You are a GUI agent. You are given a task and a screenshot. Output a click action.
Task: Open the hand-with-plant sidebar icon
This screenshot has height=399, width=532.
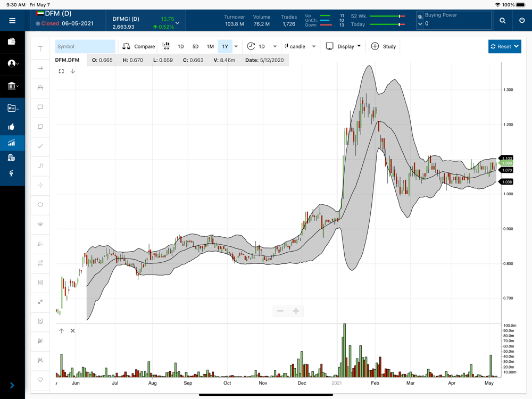[11, 173]
